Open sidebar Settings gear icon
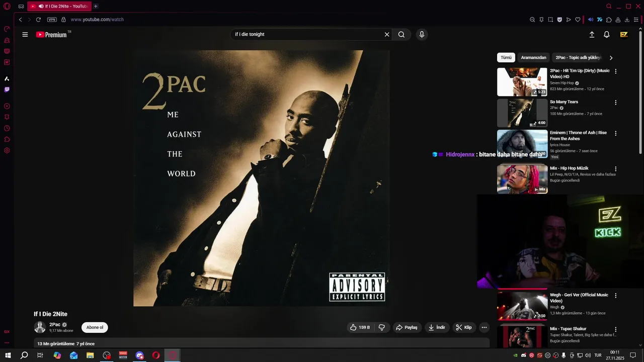Viewport: 644px width, 362px height. coord(7,150)
